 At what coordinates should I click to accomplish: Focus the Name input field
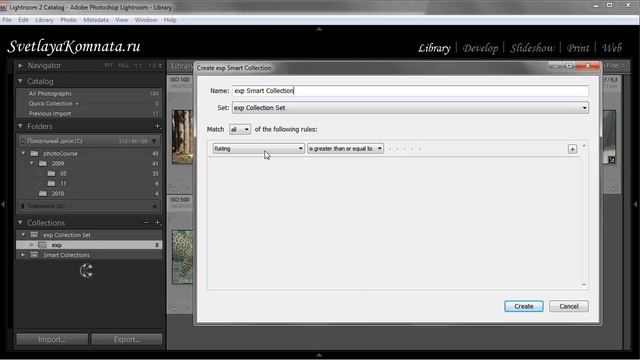tap(410, 91)
